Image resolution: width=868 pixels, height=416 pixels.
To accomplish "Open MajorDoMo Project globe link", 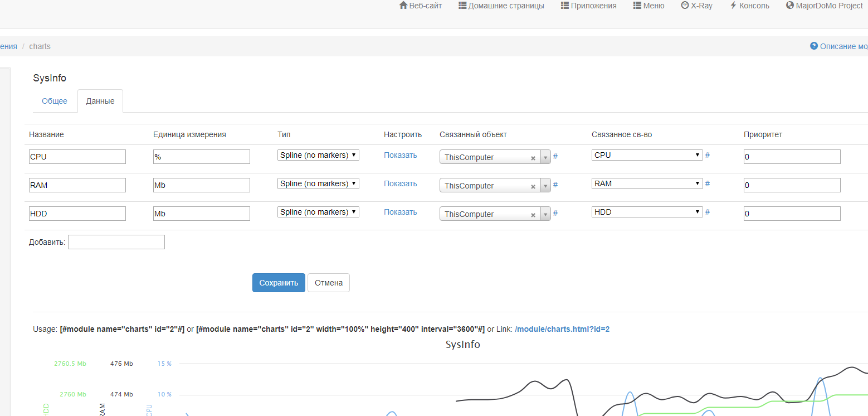I will pyautogui.click(x=824, y=6).
